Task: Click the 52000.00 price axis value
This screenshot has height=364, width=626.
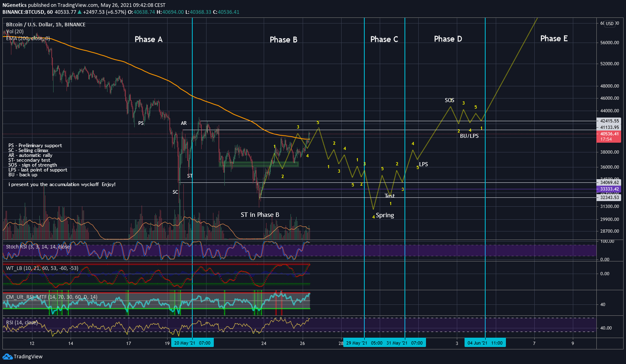Action: (610, 64)
